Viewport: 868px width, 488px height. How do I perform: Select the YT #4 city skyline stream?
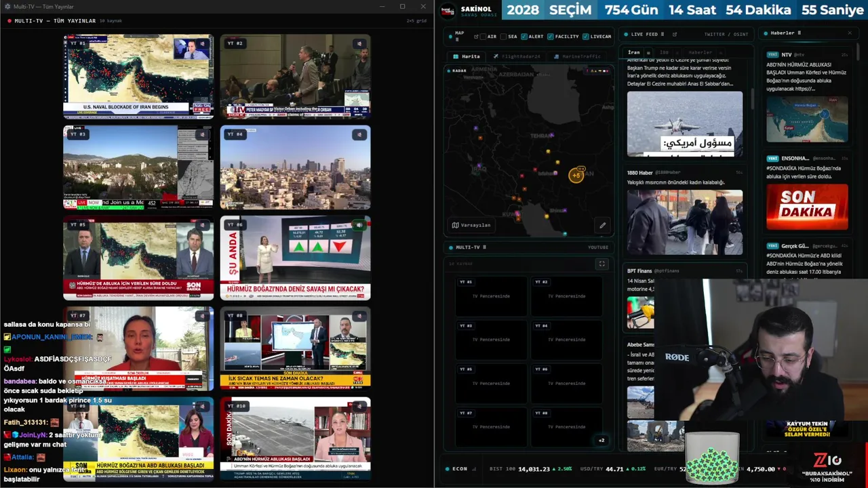295,167
